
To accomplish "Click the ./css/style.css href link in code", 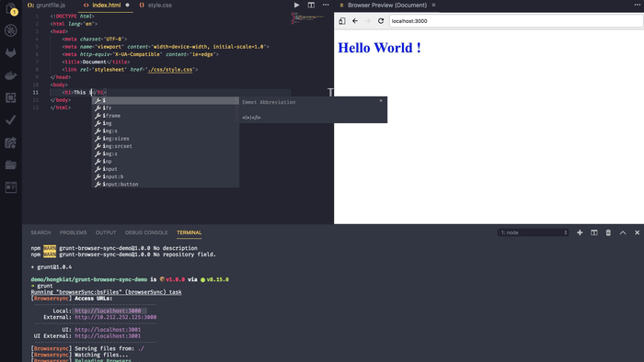I will pyautogui.click(x=170, y=70).
